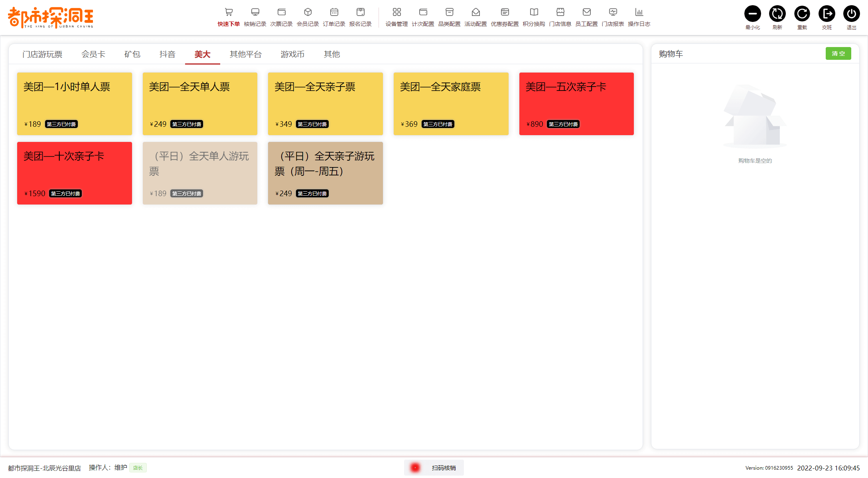Click the red scan indicator dot
Viewport: 868px width, 478px height.
pos(415,468)
